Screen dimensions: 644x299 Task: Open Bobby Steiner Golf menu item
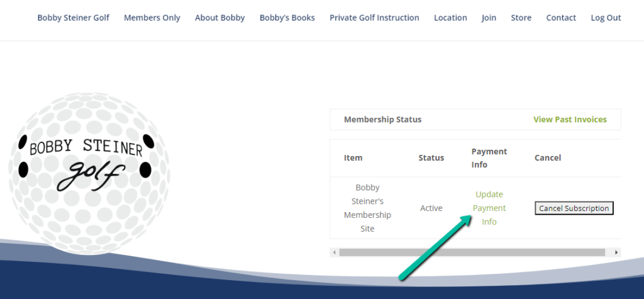tap(73, 18)
